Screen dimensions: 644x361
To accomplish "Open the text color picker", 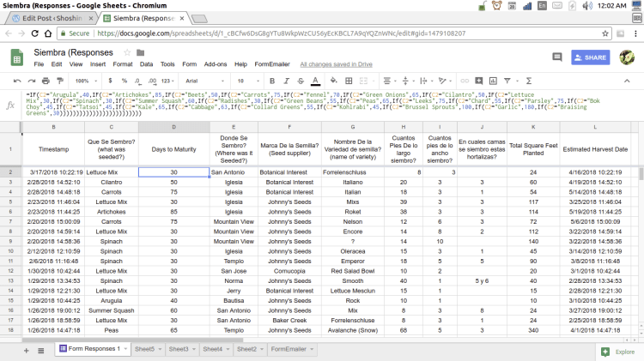I will click(314, 80).
